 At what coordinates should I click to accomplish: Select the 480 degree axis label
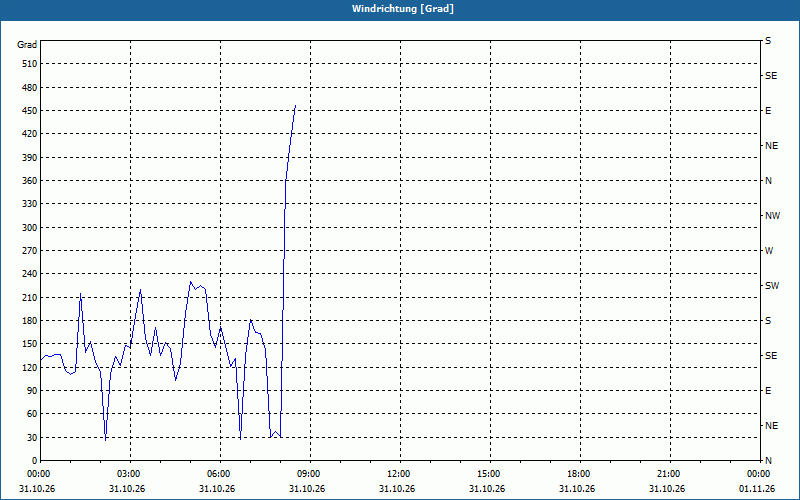30,88
